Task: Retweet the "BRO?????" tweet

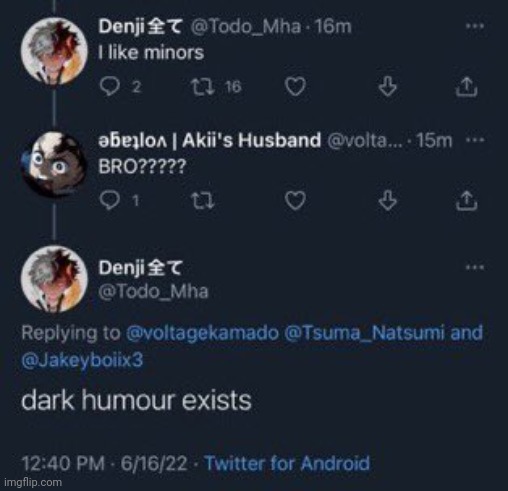Action: (x=203, y=201)
